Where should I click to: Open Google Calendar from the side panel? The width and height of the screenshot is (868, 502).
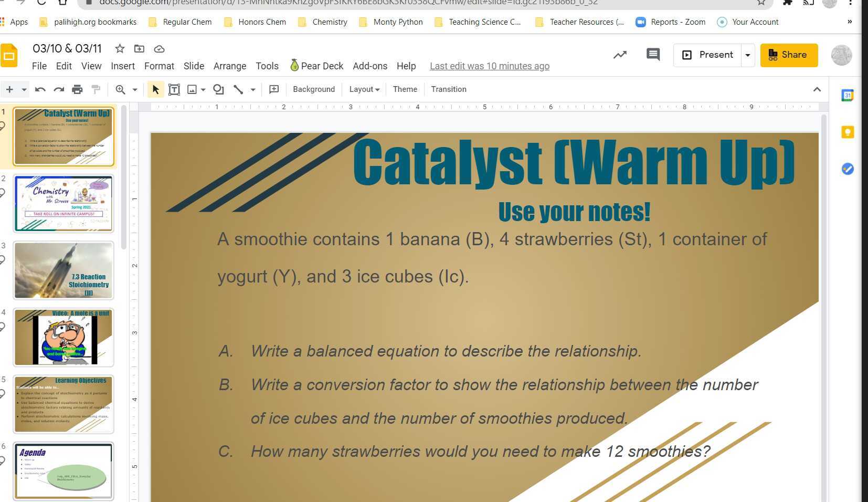click(848, 96)
